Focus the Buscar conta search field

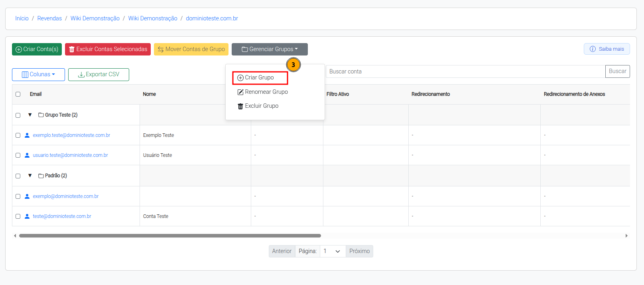click(465, 71)
